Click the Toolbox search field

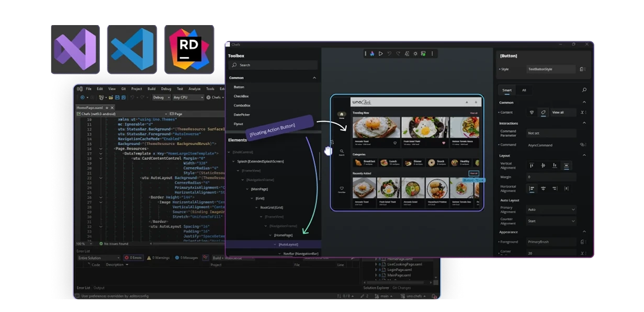tap(275, 65)
